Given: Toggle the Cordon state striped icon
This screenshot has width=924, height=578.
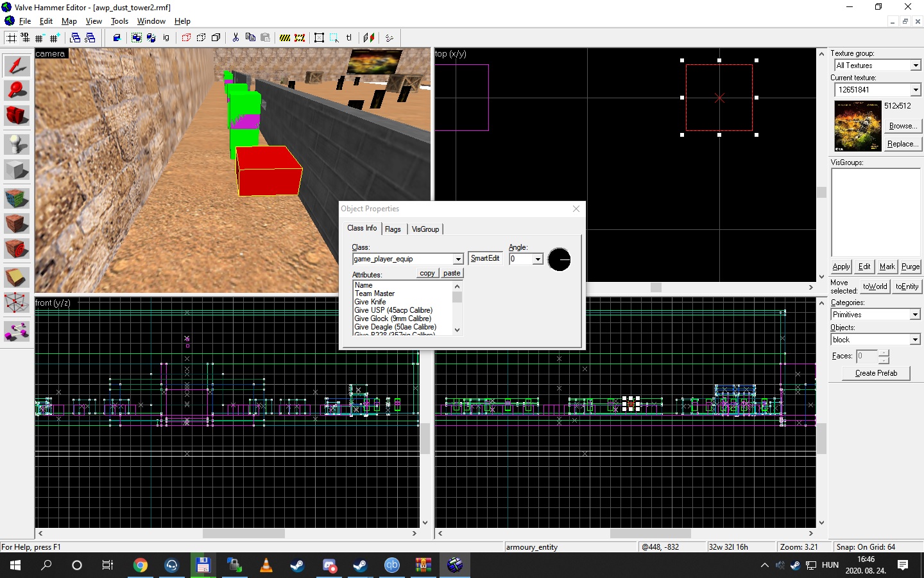Looking at the screenshot, I should (x=285, y=38).
